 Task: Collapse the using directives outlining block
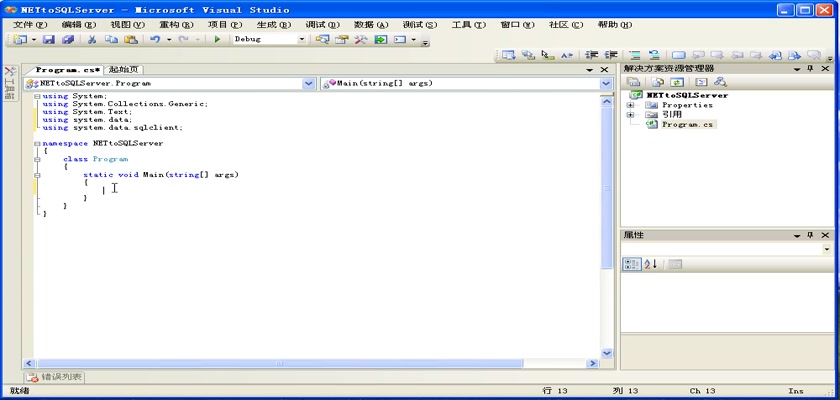(x=37, y=97)
